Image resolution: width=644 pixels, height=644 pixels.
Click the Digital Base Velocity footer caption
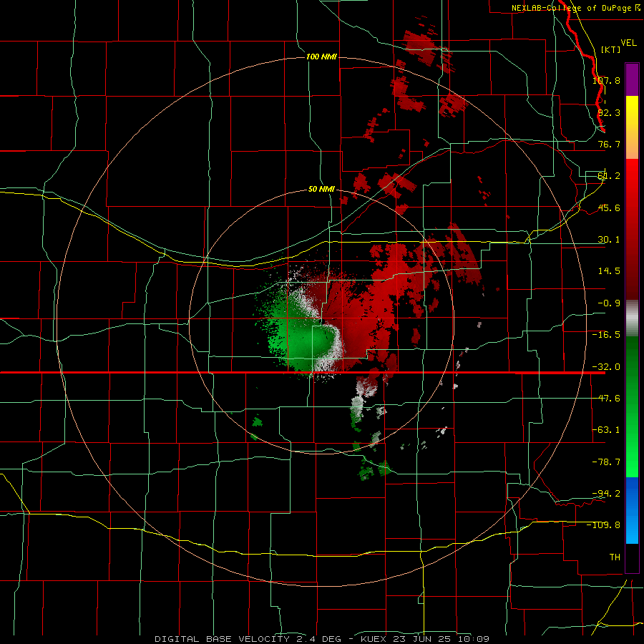tap(322, 639)
